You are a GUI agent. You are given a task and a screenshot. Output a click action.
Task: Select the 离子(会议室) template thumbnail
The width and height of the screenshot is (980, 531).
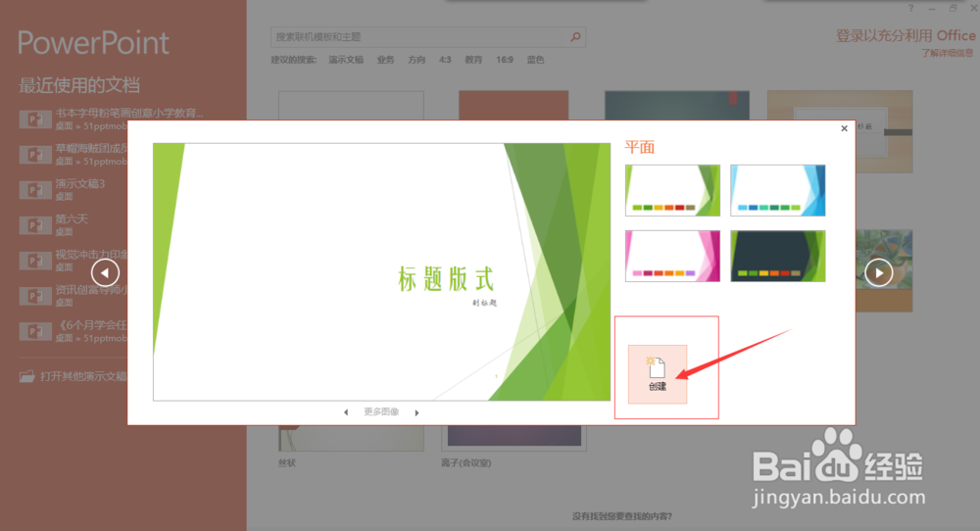coord(514,439)
